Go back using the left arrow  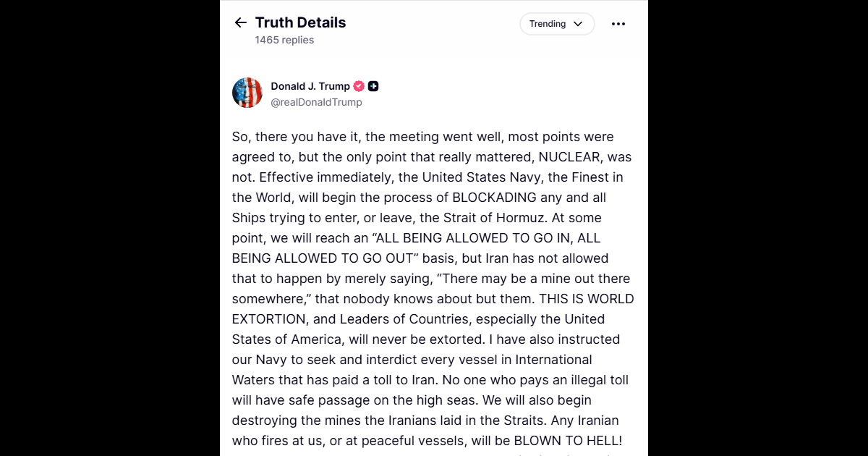[241, 23]
